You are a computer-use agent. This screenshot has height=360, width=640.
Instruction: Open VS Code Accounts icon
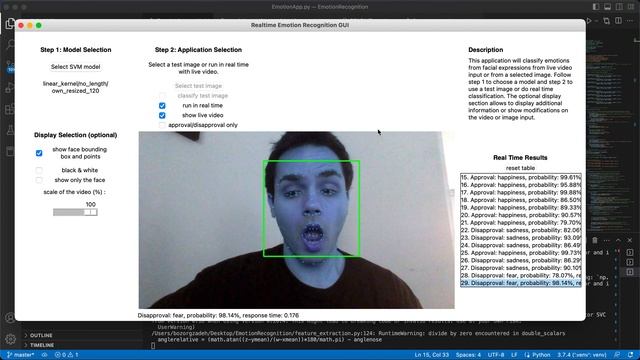10,318
